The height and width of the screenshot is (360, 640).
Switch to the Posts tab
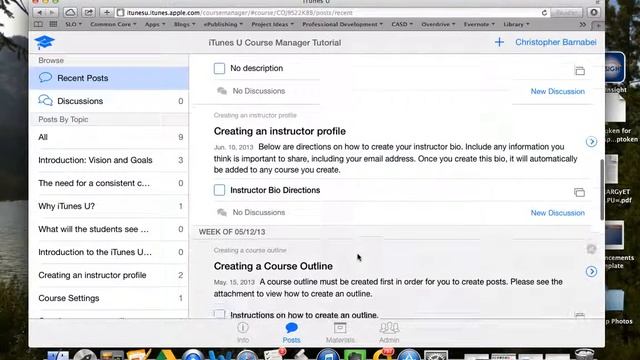click(291, 332)
